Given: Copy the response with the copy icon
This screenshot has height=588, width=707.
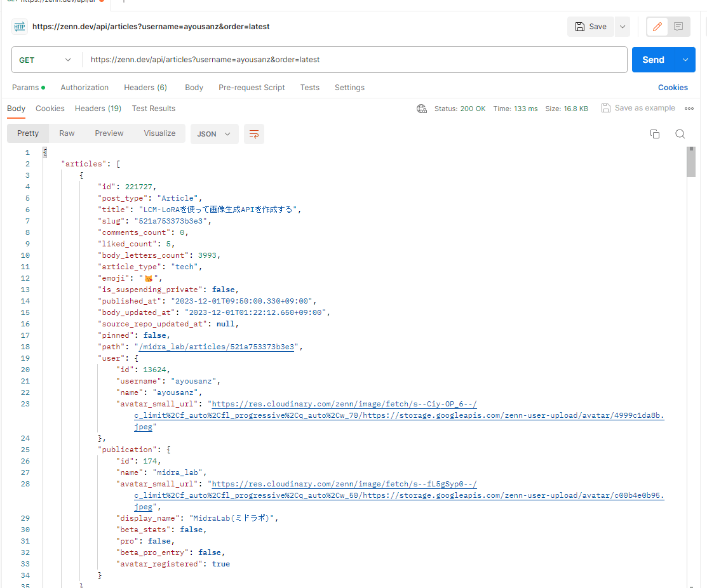Looking at the screenshot, I should (x=655, y=134).
